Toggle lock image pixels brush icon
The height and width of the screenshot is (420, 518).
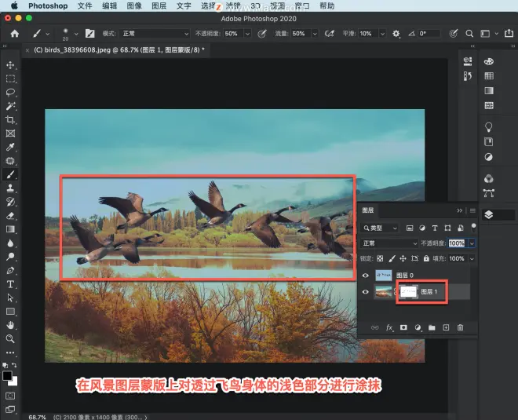[392, 258]
